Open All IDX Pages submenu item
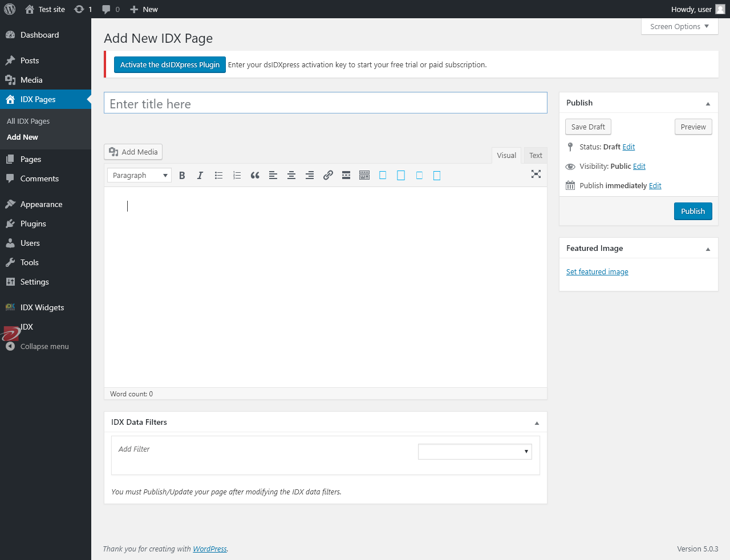 click(28, 121)
